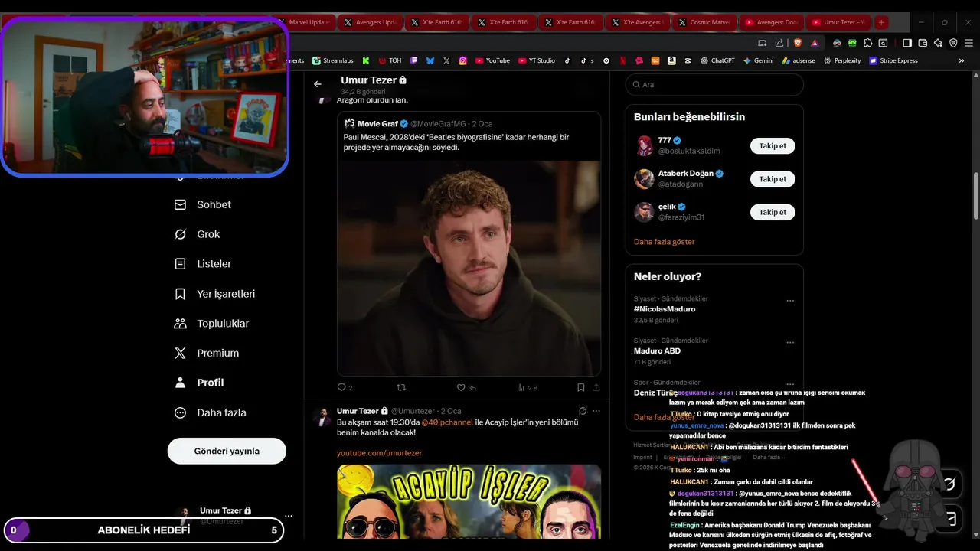Screen dimensions: 980x551
Task: Open the Paul Mescal photo
Action: click(469, 268)
